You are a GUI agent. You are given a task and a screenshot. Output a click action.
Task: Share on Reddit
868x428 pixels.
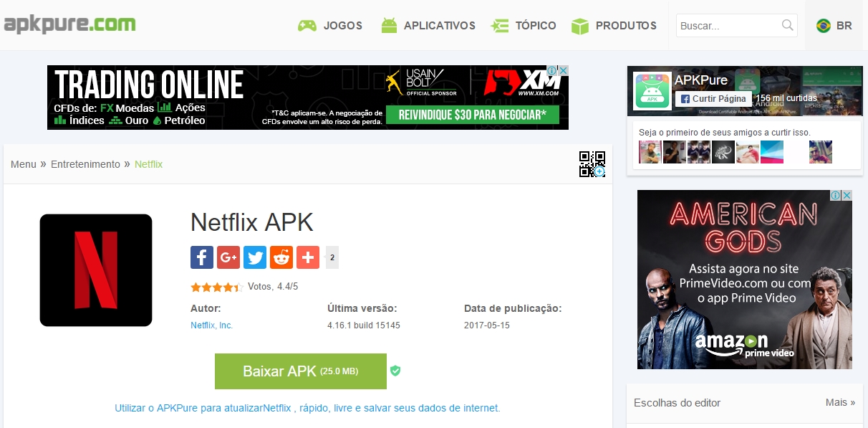tap(281, 257)
